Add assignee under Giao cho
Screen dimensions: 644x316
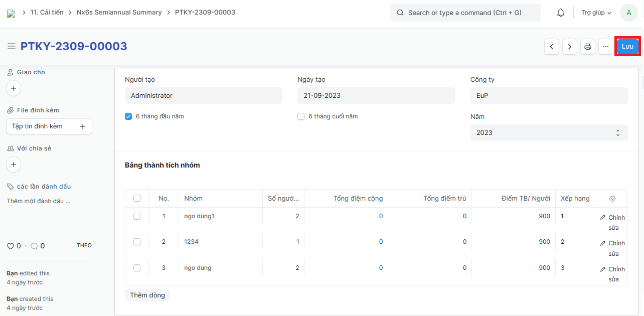[x=14, y=88]
